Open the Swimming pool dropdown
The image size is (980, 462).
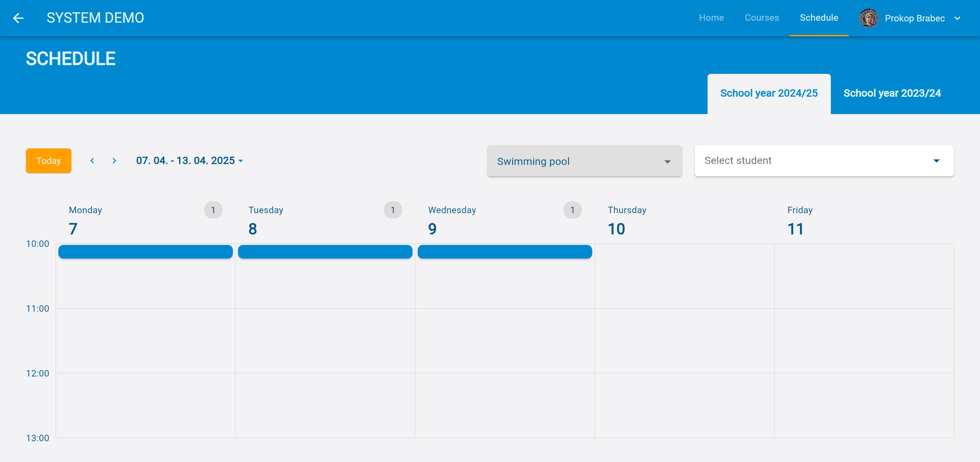[584, 161]
